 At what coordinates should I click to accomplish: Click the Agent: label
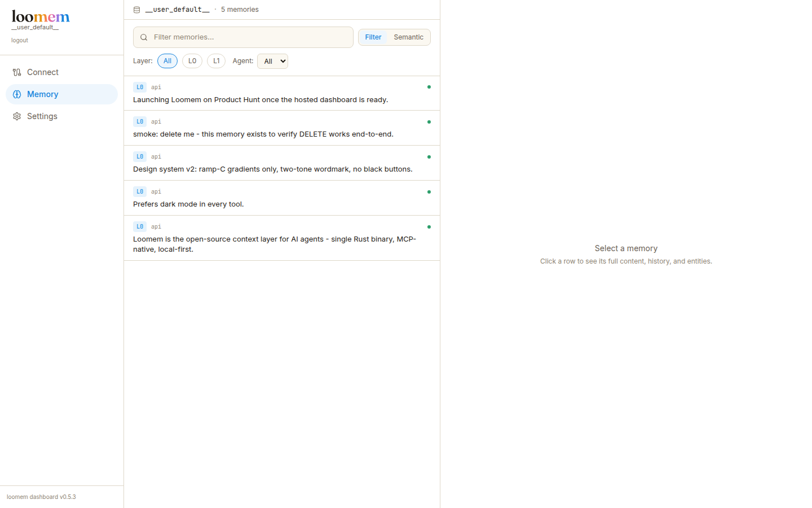tap(243, 61)
